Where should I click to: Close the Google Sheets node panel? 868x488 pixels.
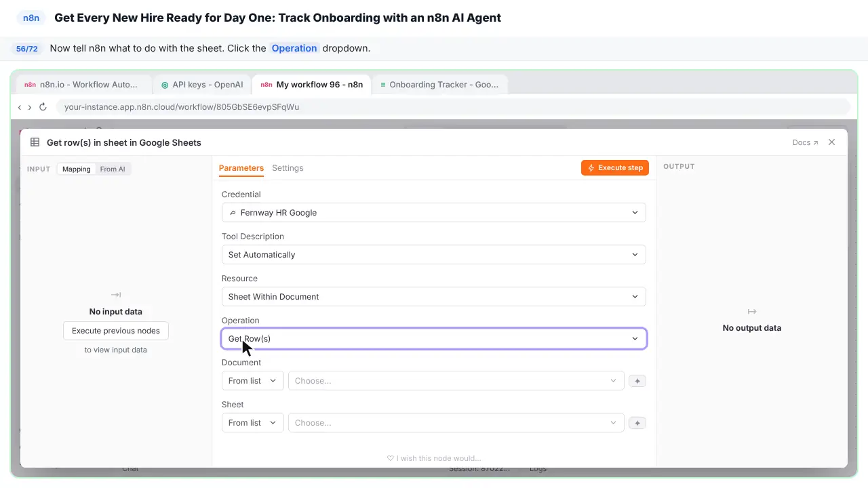click(832, 142)
